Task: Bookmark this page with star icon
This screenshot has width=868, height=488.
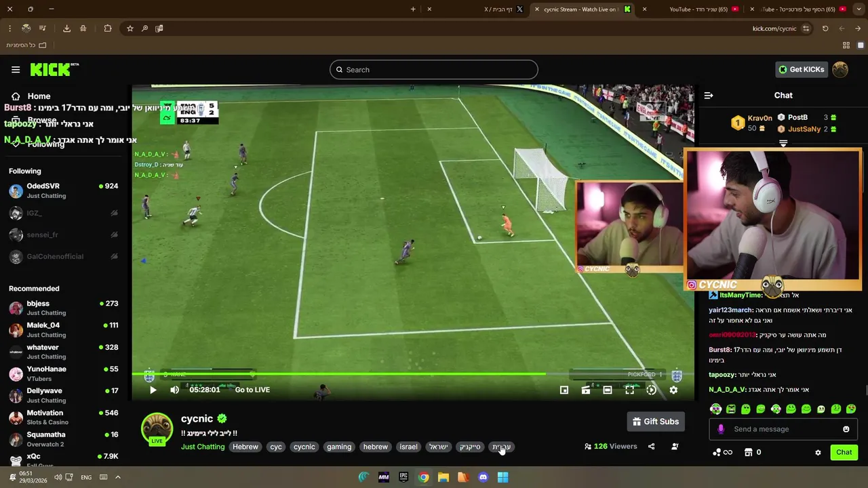Action: [130, 28]
